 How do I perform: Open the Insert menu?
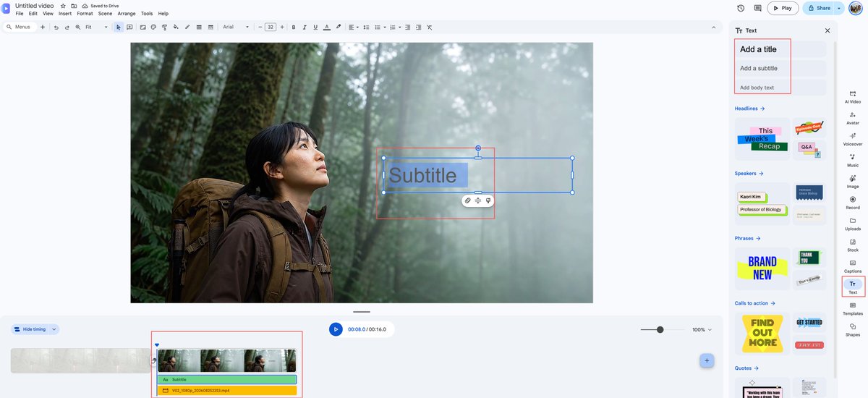pyautogui.click(x=65, y=14)
